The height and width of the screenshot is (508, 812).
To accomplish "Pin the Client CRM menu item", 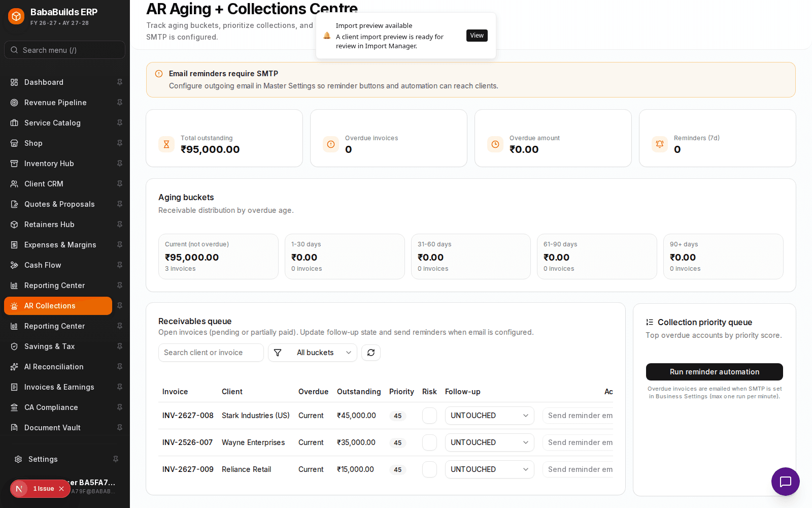I will [x=120, y=184].
